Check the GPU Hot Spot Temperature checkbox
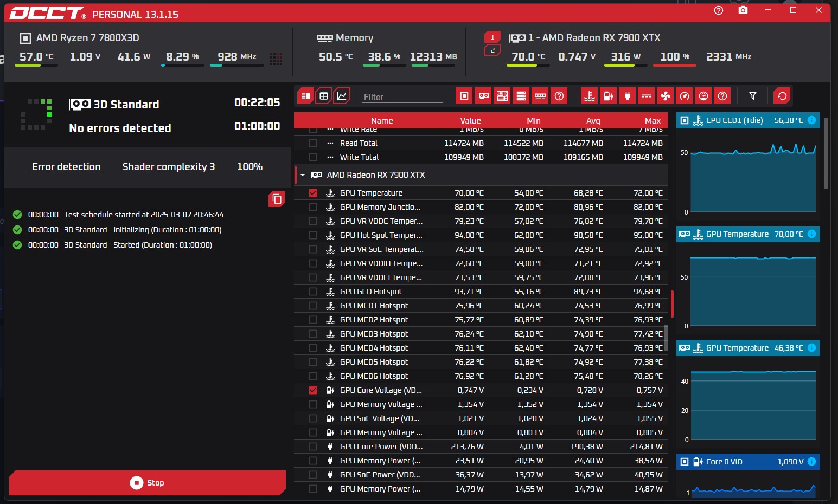 [x=313, y=235]
